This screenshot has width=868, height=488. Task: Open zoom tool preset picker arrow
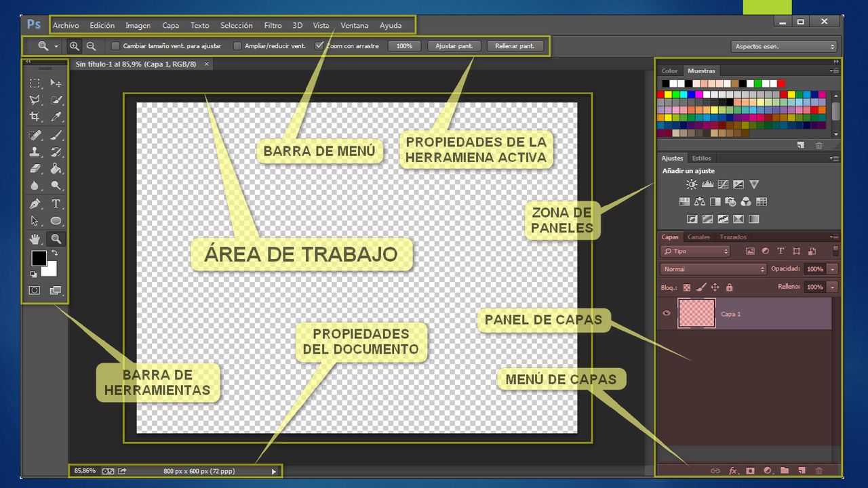56,46
